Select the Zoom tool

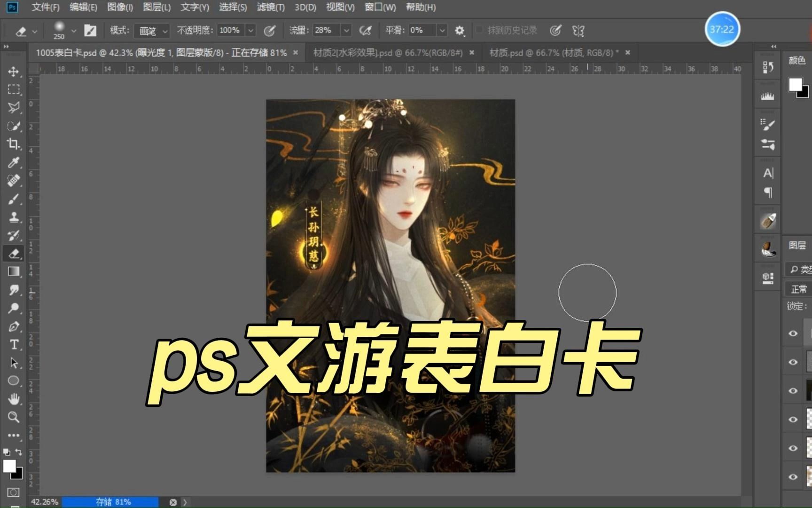click(x=13, y=417)
